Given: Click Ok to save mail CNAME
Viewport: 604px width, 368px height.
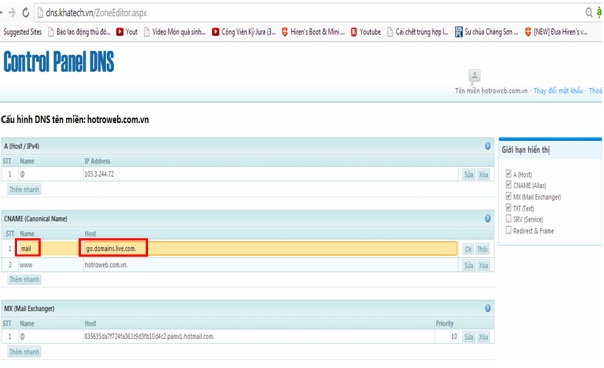Looking at the screenshot, I should (x=468, y=249).
